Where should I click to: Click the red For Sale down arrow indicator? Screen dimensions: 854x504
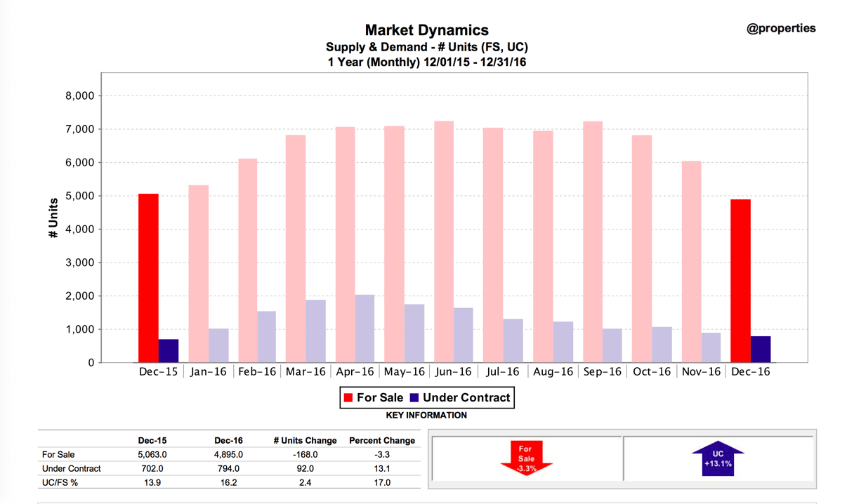click(526, 458)
